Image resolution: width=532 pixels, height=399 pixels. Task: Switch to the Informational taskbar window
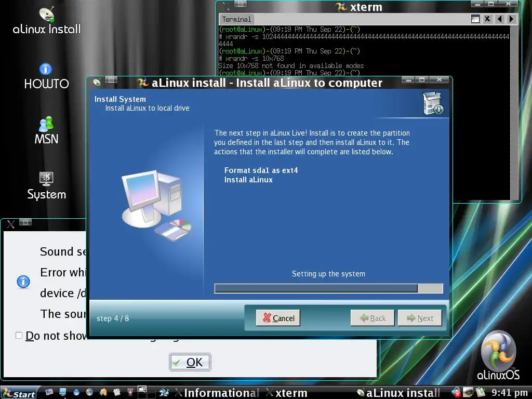[x=217, y=393]
